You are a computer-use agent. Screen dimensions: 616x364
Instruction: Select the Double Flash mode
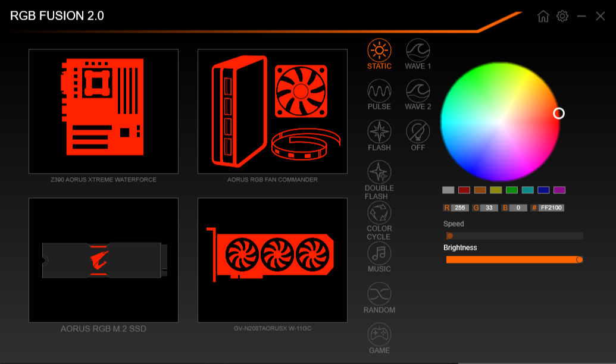(379, 178)
